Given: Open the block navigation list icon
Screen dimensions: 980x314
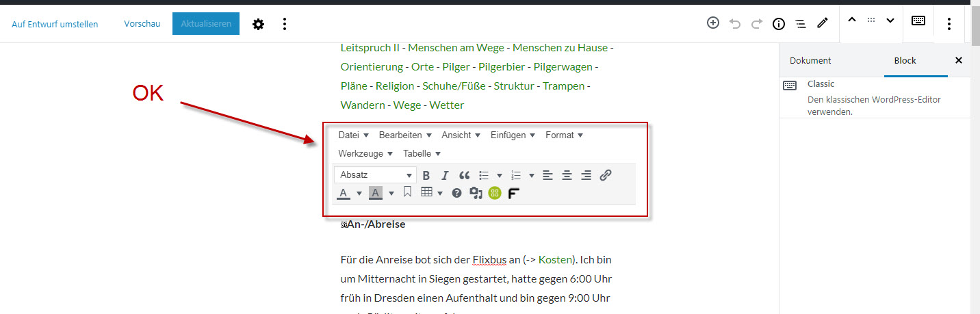Looking at the screenshot, I should coord(800,24).
